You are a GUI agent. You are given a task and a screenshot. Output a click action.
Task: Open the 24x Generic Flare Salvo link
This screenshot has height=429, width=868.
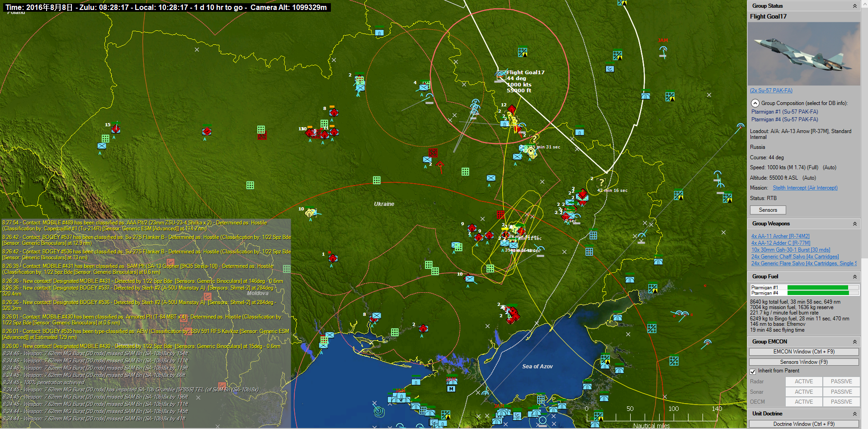[803, 263]
